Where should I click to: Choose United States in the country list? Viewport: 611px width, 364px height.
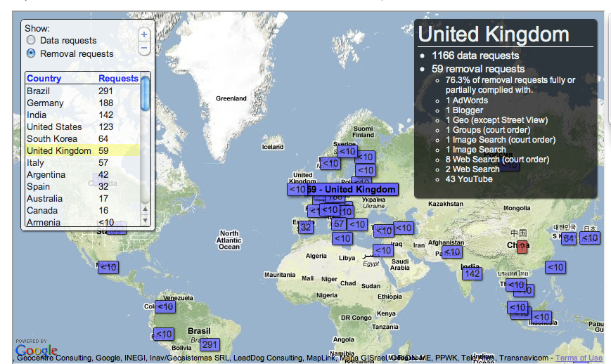82,127
